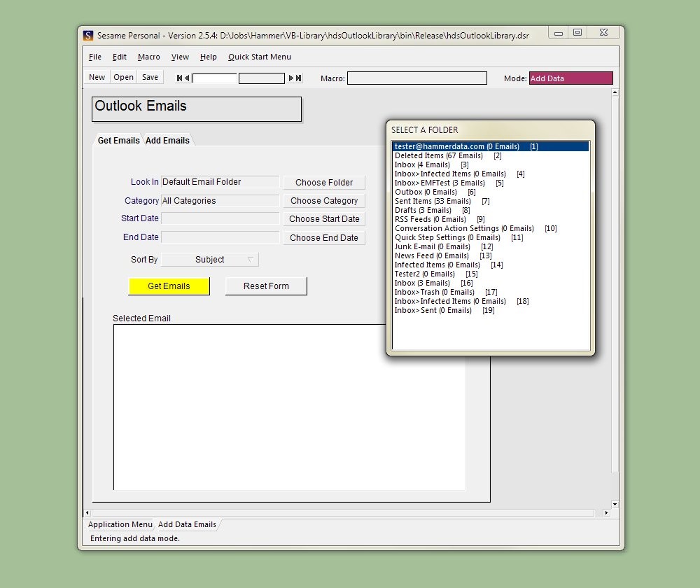This screenshot has height=588, width=700.
Task: Go to the next record arrow
Action: (290, 78)
